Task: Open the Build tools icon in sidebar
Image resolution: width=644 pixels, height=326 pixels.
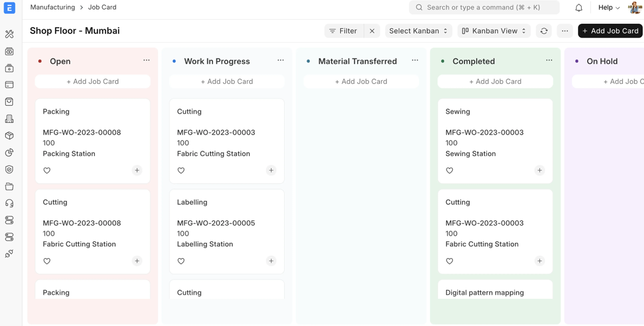Action: (x=9, y=34)
